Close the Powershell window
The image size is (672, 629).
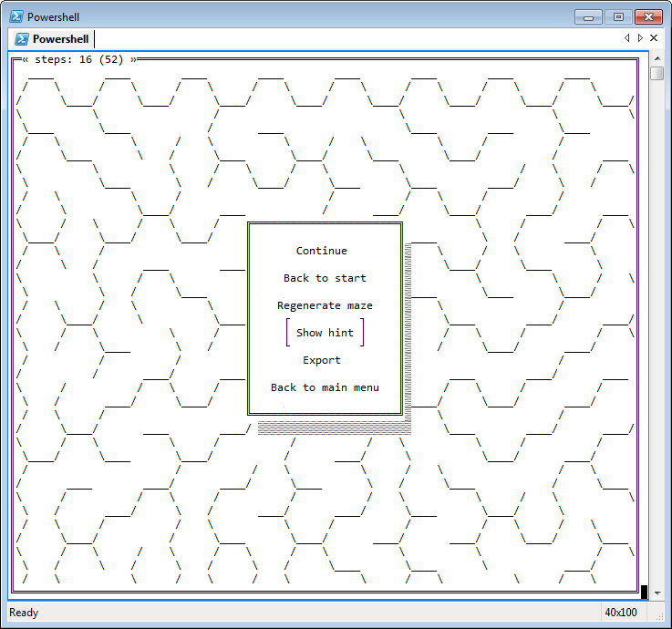[647, 17]
